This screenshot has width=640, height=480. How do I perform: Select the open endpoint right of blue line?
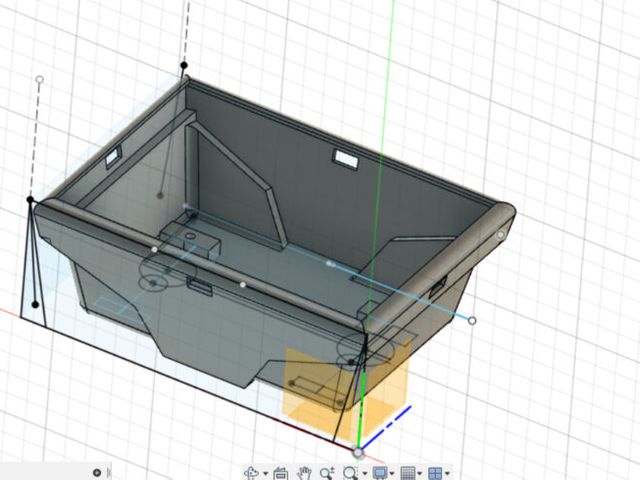tap(472, 321)
